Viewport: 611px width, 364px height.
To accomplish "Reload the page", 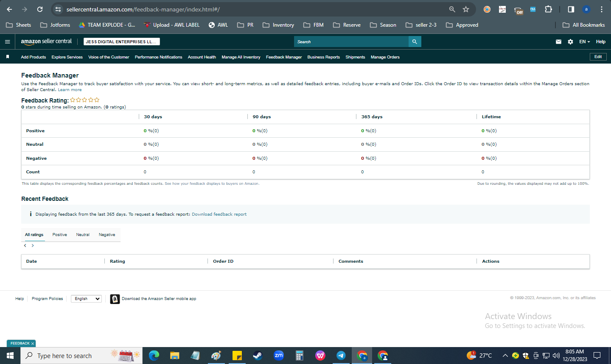I will (x=40, y=9).
